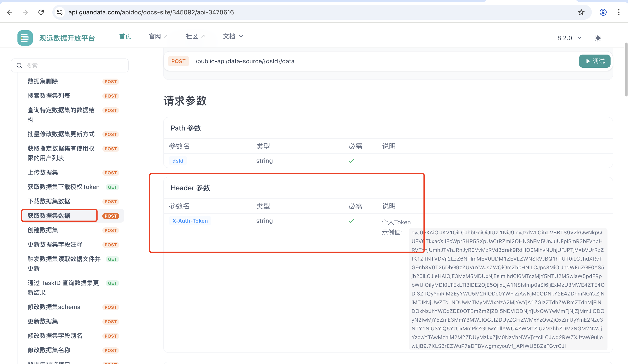628x364 pixels.
Task: Click the browser forward arrow
Action: pos(25,12)
